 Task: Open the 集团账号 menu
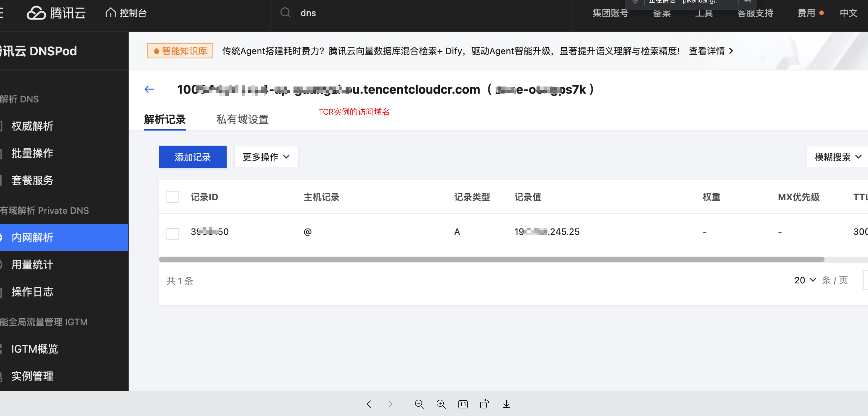pyautogui.click(x=610, y=13)
